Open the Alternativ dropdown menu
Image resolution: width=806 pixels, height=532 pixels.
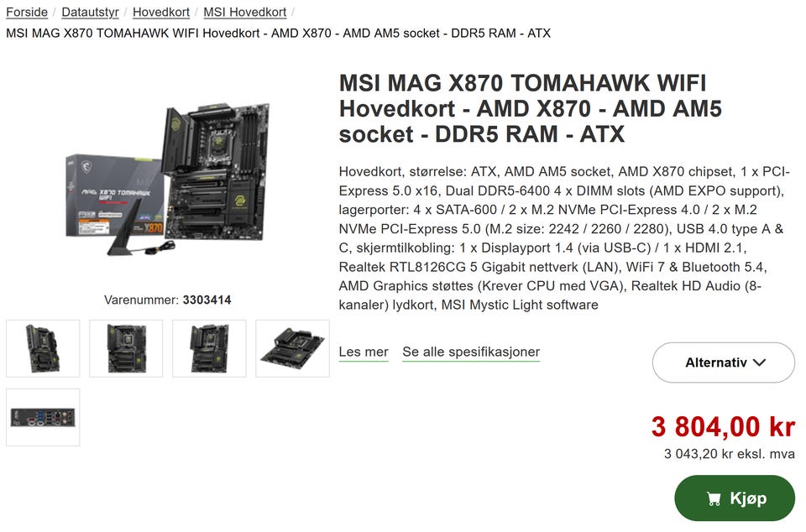pyautogui.click(x=723, y=362)
